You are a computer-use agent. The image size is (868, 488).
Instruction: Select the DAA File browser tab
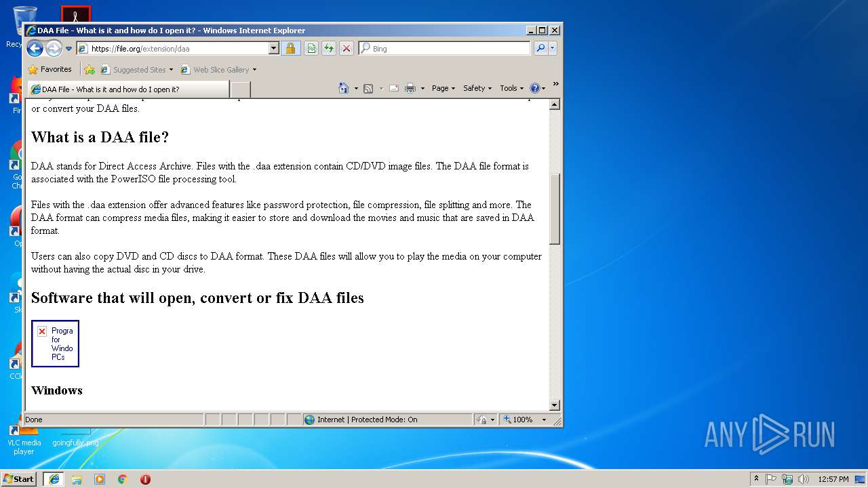point(128,89)
